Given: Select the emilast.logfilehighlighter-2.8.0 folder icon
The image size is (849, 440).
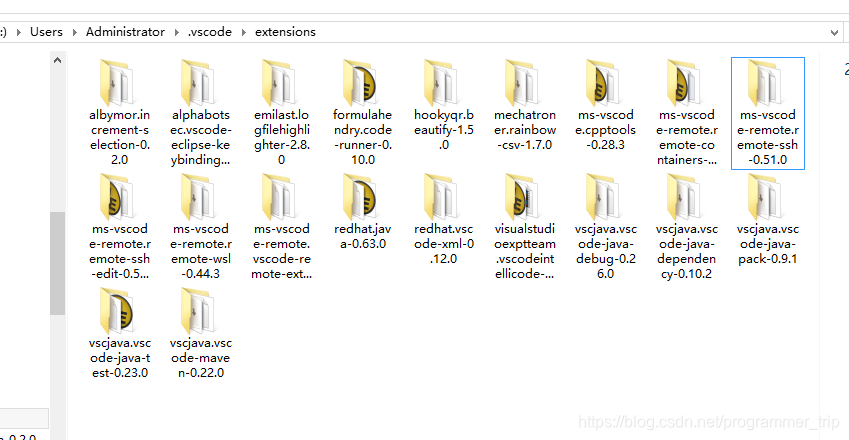Looking at the screenshot, I should (x=280, y=83).
